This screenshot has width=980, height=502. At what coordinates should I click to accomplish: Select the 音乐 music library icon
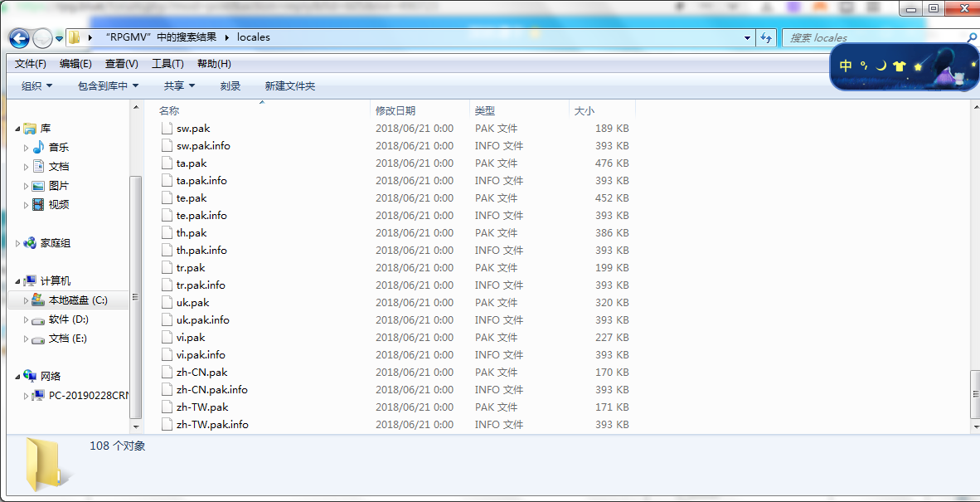click(x=39, y=148)
